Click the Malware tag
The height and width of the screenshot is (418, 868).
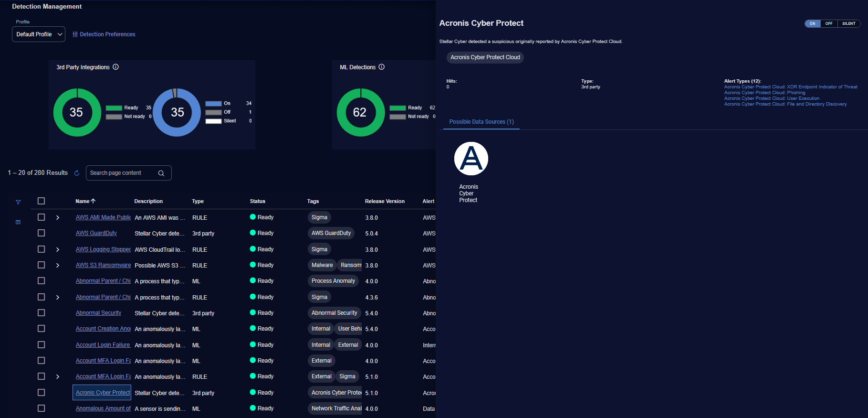tap(322, 265)
